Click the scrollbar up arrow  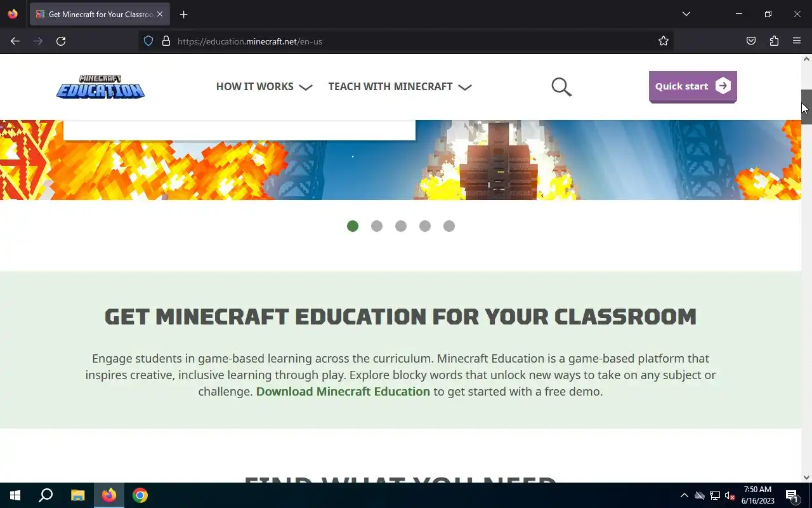(806, 59)
